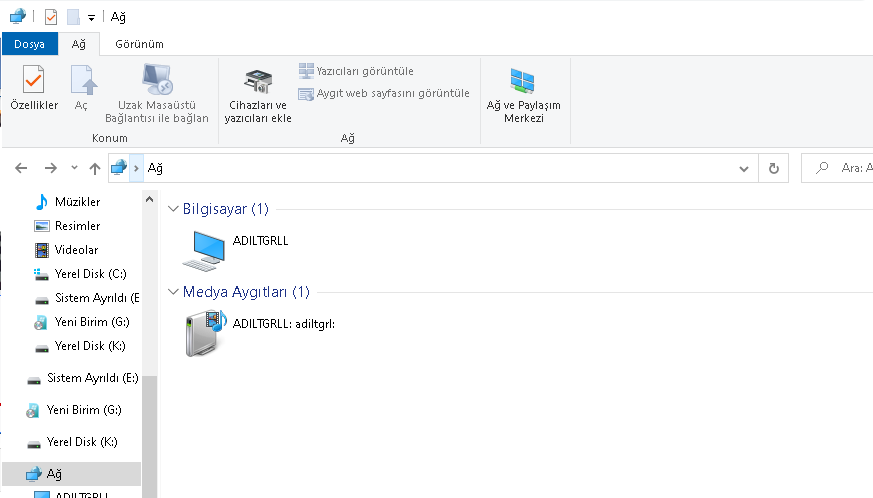Select the ADILTGRLL computer icon
The height and width of the screenshot is (498, 873).
pyautogui.click(x=204, y=251)
